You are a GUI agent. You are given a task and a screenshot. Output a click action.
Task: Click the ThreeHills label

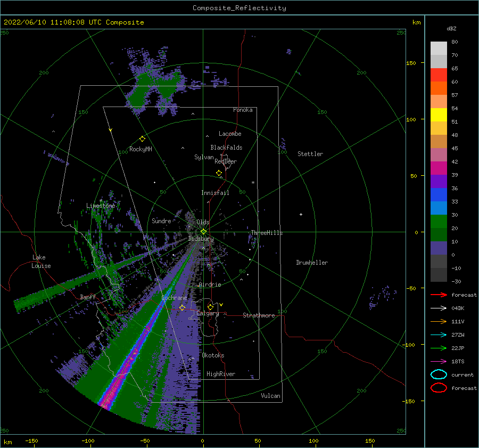(x=267, y=233)
